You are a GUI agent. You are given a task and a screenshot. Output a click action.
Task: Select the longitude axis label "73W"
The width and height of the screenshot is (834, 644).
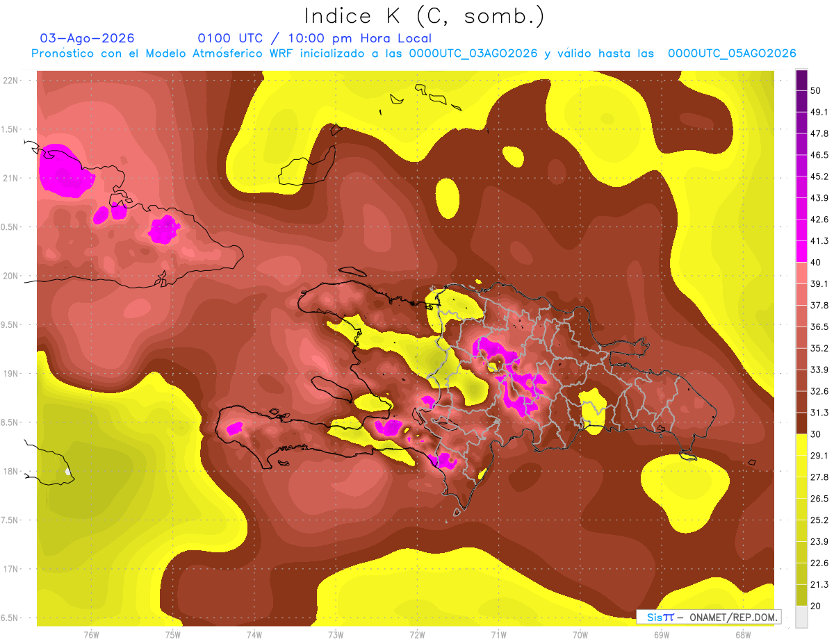pos(336,634)
